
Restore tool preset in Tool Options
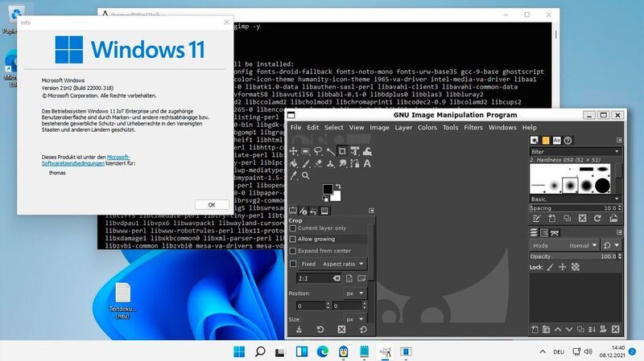[x=320, y=330]
